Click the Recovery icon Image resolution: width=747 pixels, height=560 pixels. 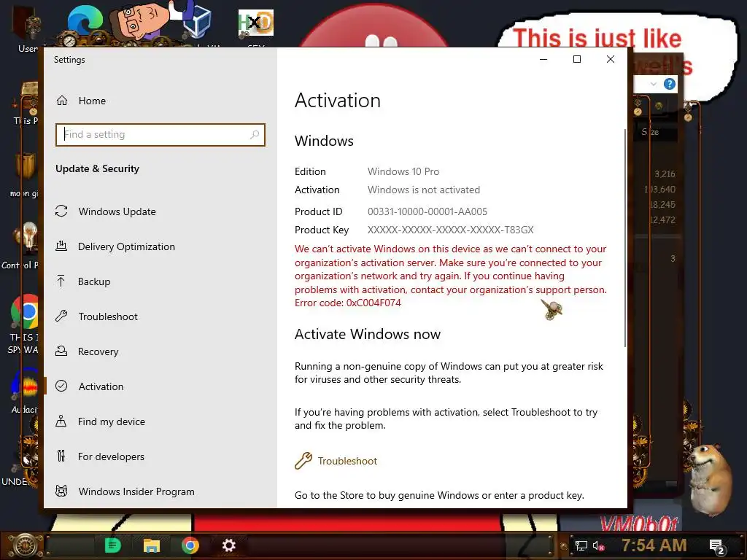coord(61,351)
